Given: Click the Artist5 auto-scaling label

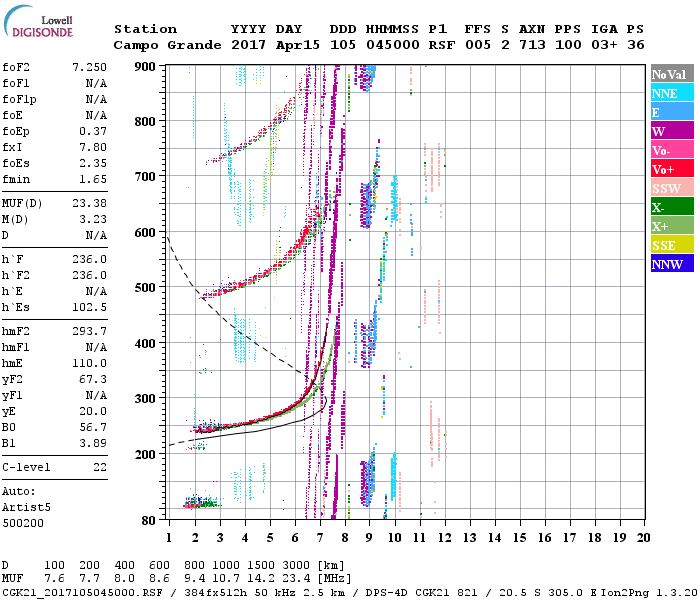Looking at the screenshot, I should pyautogui.click(x=25, y=507).
